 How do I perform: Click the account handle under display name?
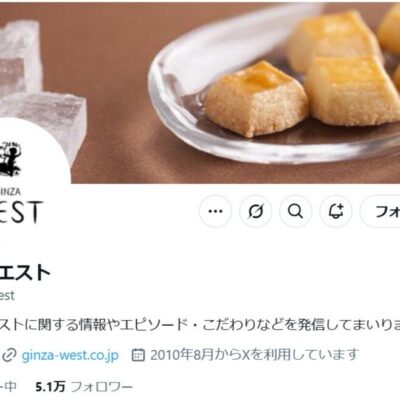pos(7,296)
